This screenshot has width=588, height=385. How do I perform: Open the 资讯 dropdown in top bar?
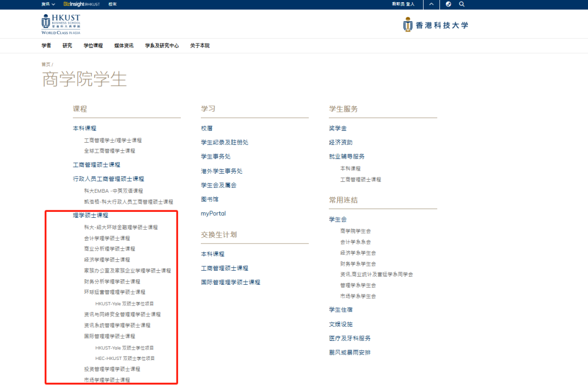coord(48,4)
